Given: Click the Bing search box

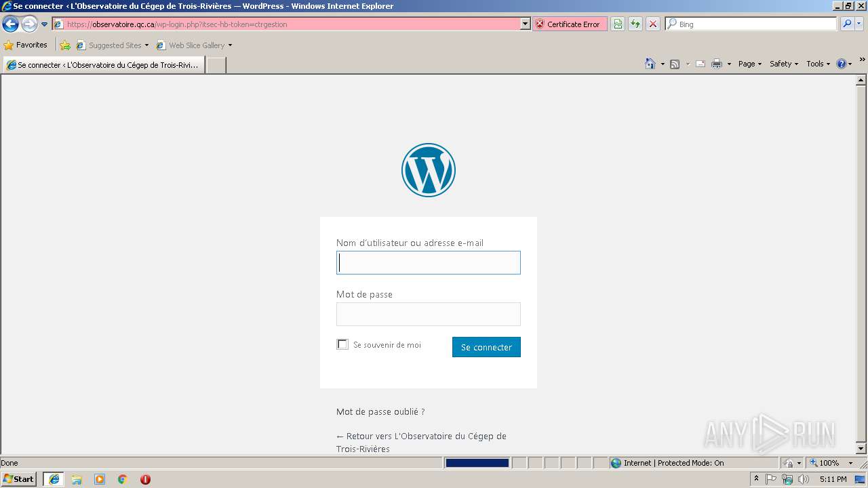Looking at the screenshot, I should (x=751, y=24).
